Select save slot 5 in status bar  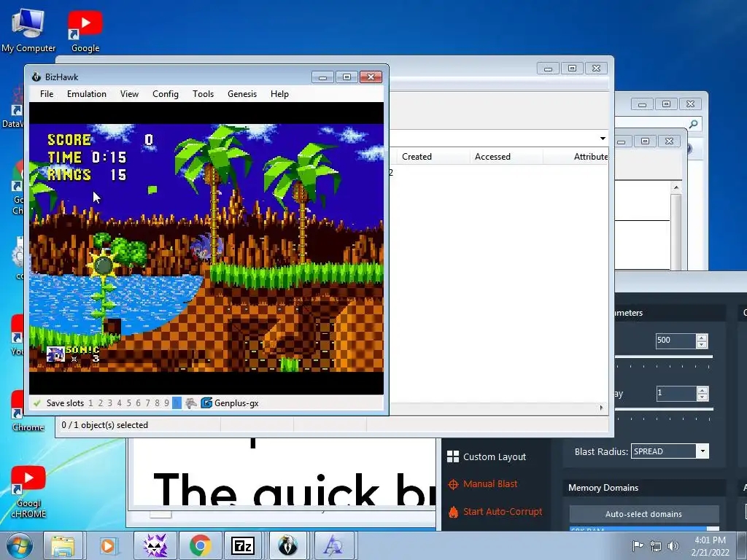pyautogui.click(x=128, y=402)
